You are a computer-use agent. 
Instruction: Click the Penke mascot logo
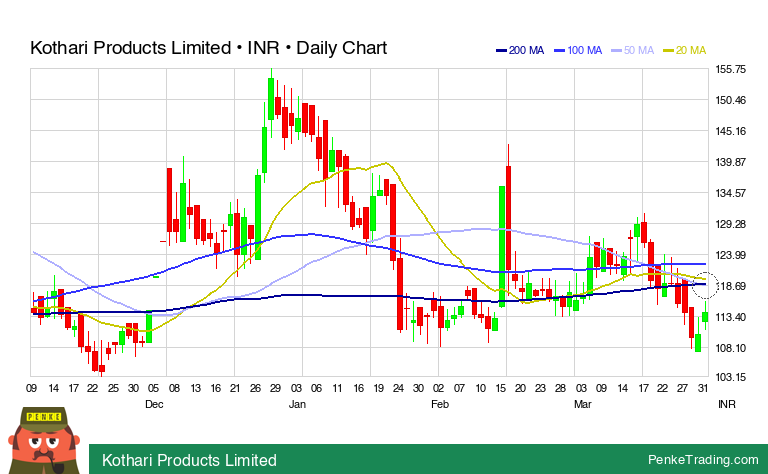click(44, 440)
